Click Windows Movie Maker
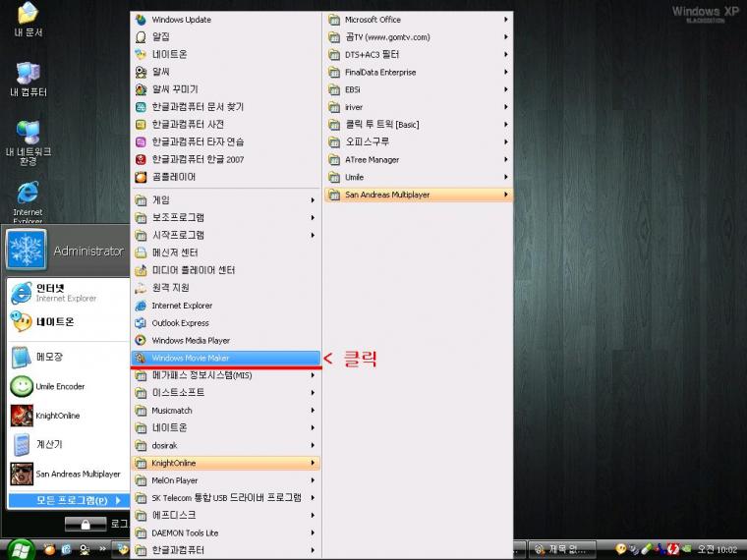The image size is (747, 560). click(x=225, y=358)
